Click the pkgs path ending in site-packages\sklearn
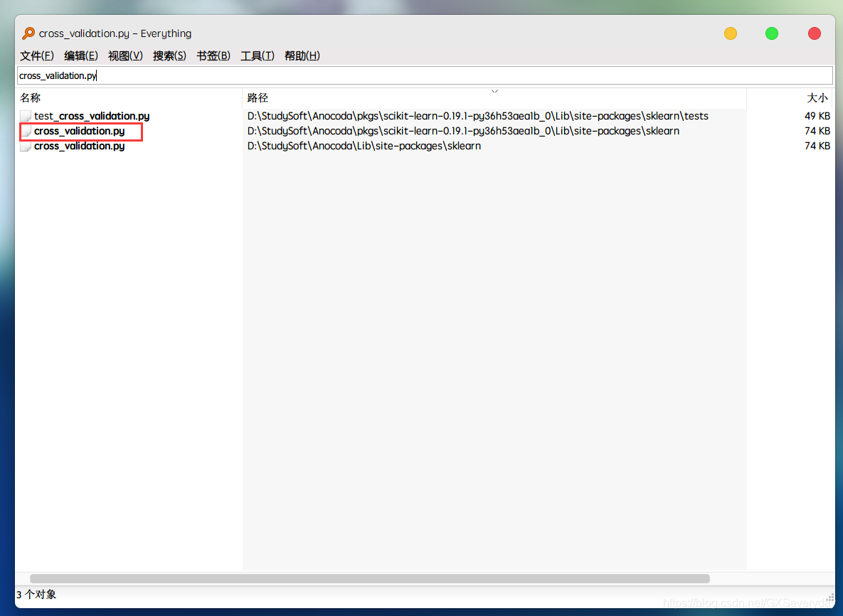 pos(463,131)
